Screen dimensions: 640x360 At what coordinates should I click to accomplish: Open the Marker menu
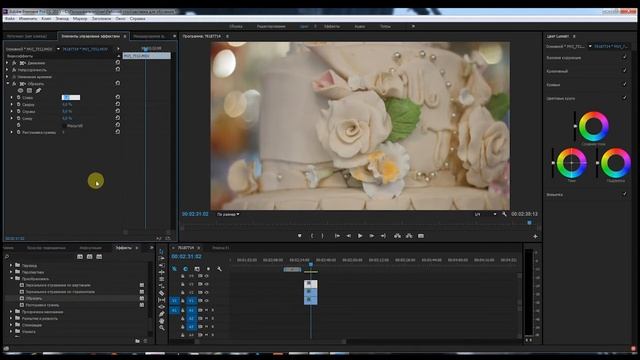point(80,18)
